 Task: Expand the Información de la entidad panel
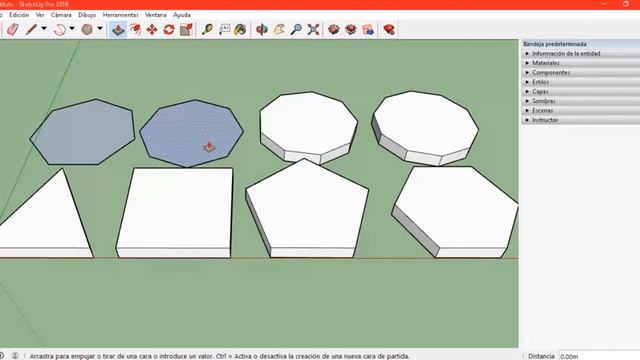point(581,53)
